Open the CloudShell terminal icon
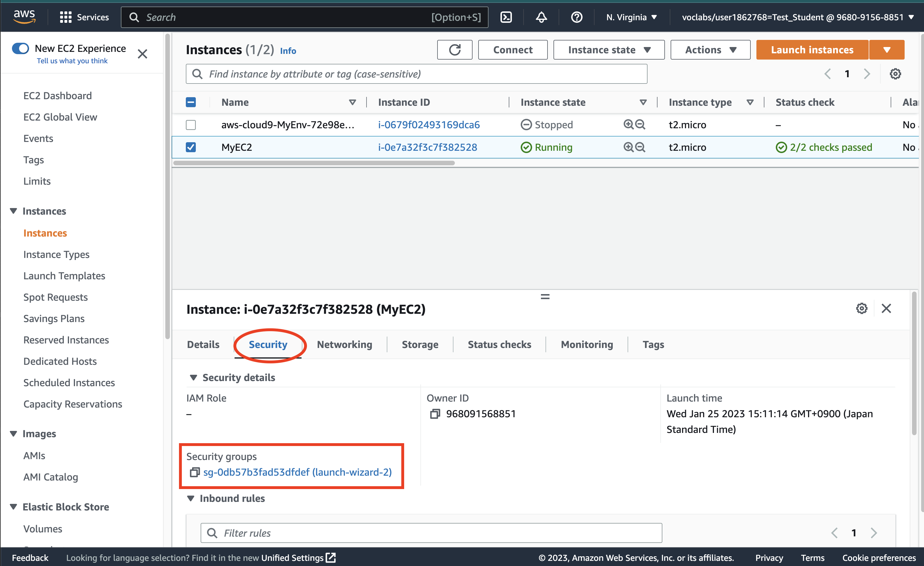This screenshot has width=924, height=566. coord(506,17)
